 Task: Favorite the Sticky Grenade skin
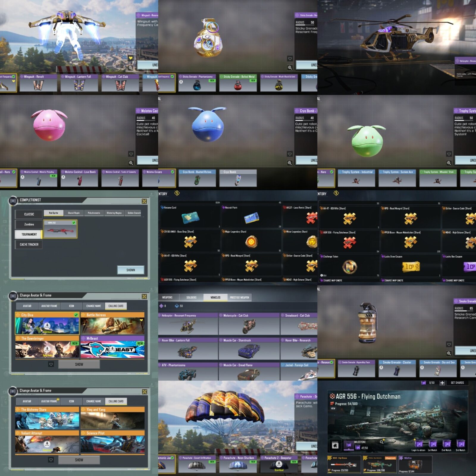(290, 59)
